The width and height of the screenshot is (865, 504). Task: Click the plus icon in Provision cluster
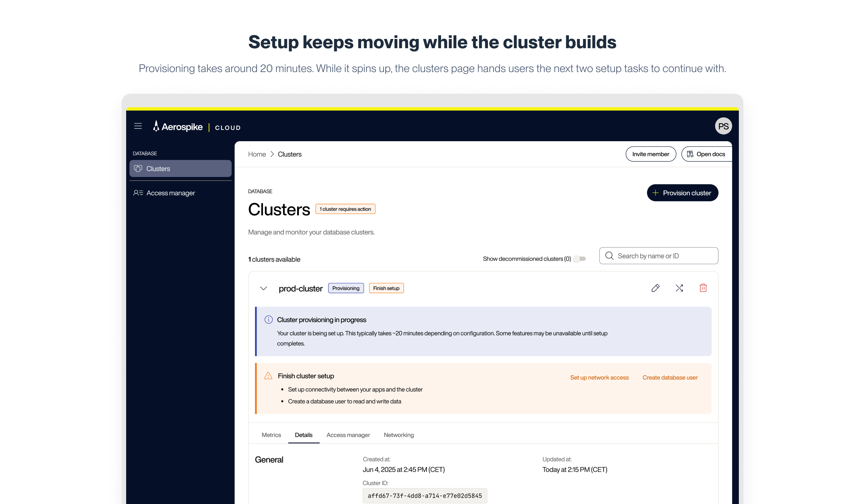655,193
